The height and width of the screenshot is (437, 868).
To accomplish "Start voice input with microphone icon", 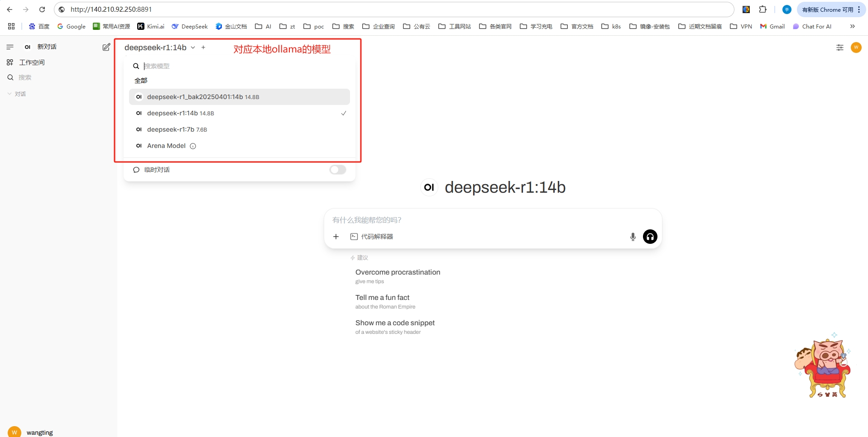I will pos(633,237).
